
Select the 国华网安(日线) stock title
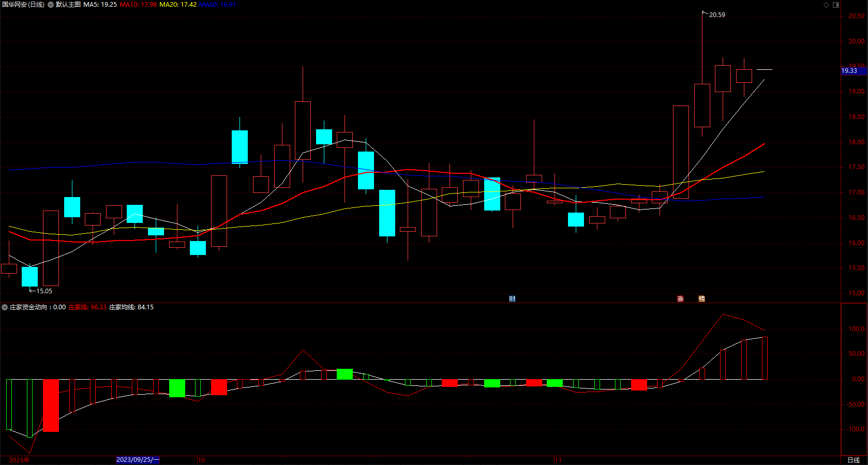pyautogui.click(x=23, y=5)
